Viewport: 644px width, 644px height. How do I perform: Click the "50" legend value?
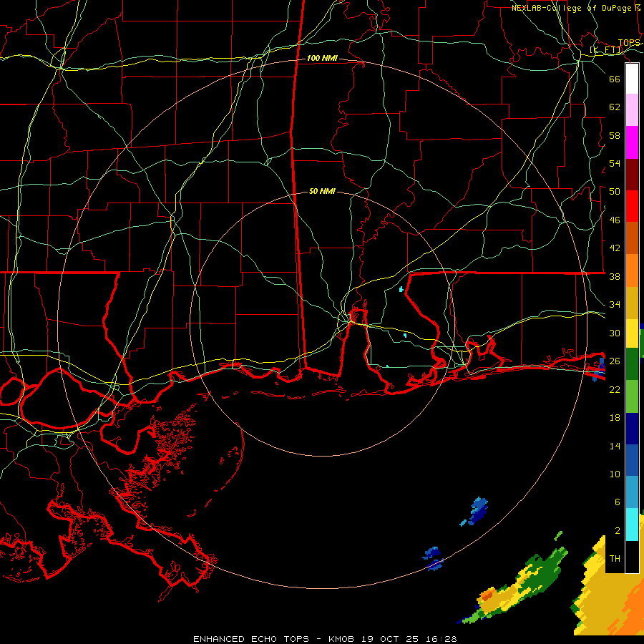pos(615,191)
